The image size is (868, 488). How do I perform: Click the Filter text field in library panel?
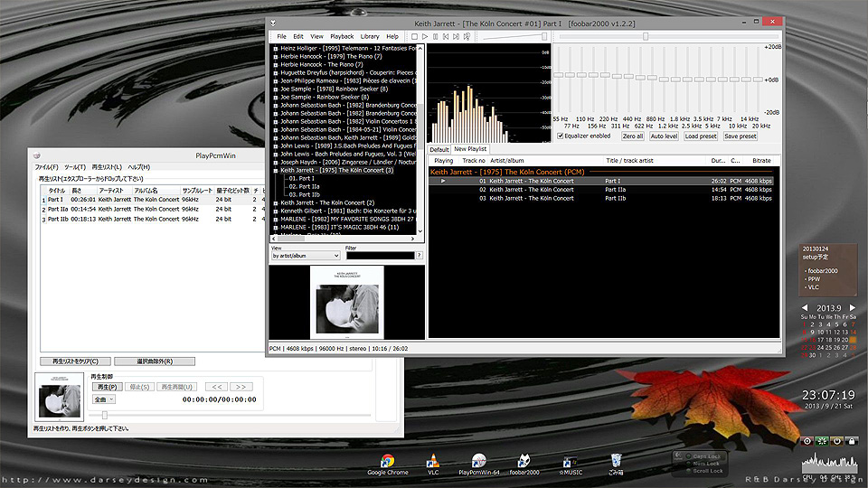[x=380, y=256]
